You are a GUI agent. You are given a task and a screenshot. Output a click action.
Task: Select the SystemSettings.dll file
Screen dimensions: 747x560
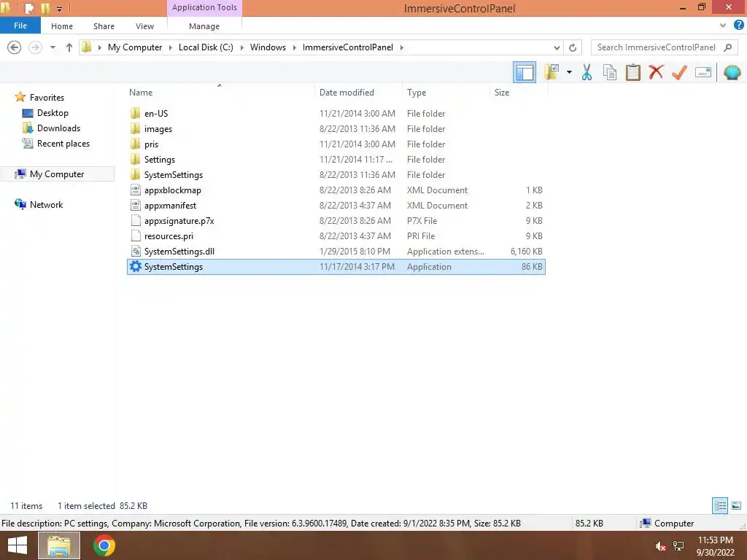click(x=179, y=251)
